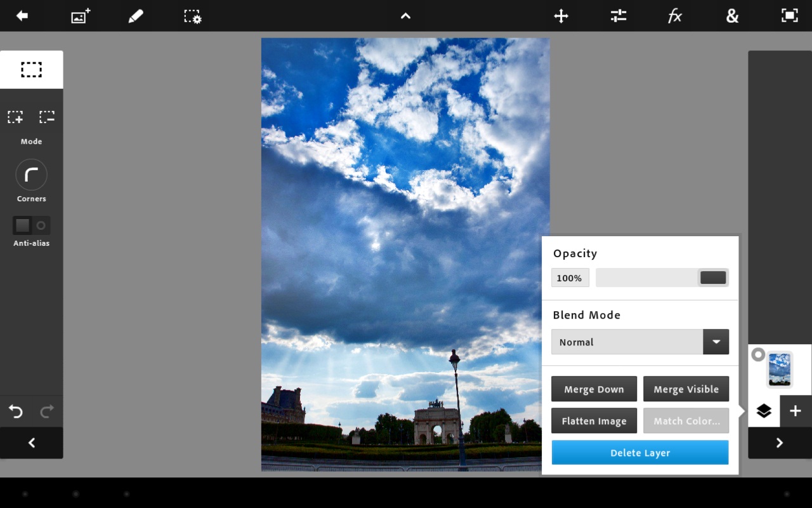Collapse the left tool panel
This screenshot has height=508, width=812.
(x=31, y=443)
